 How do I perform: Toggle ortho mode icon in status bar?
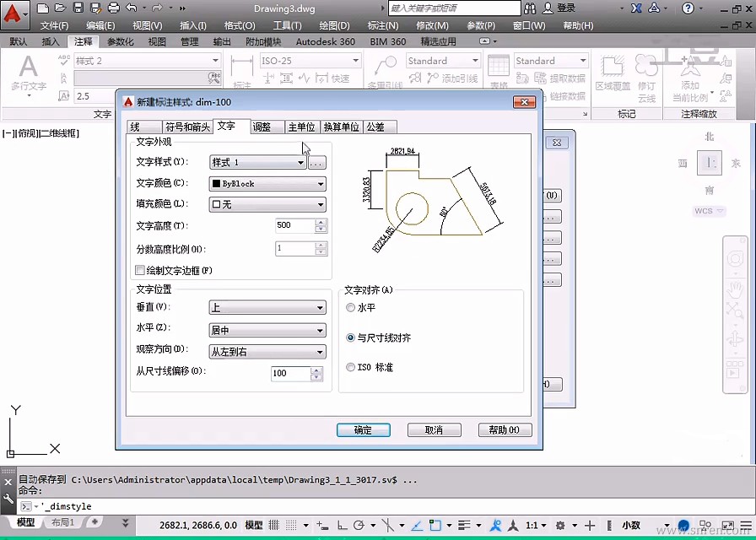coord(342,525)
